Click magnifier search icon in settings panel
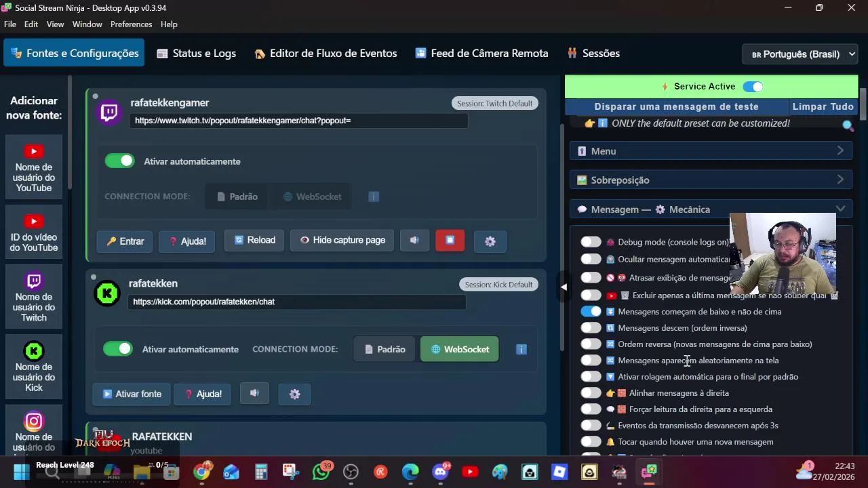 (848, 125)
